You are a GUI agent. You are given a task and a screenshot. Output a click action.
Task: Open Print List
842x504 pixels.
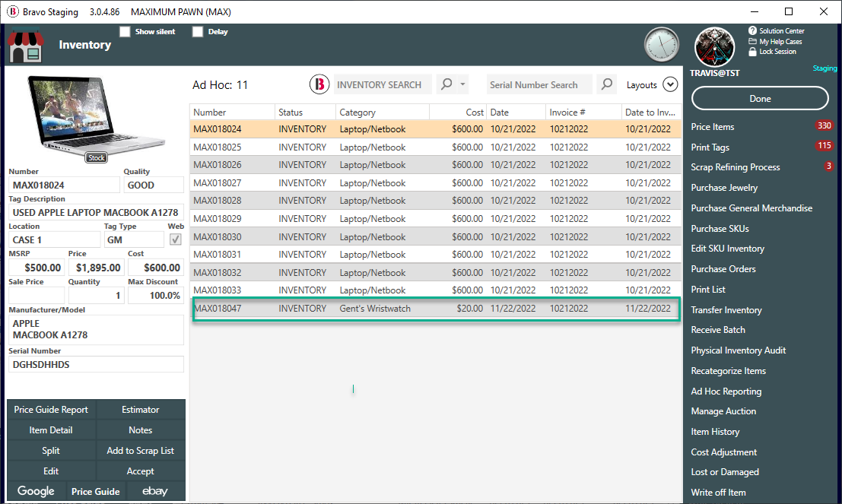708,290
